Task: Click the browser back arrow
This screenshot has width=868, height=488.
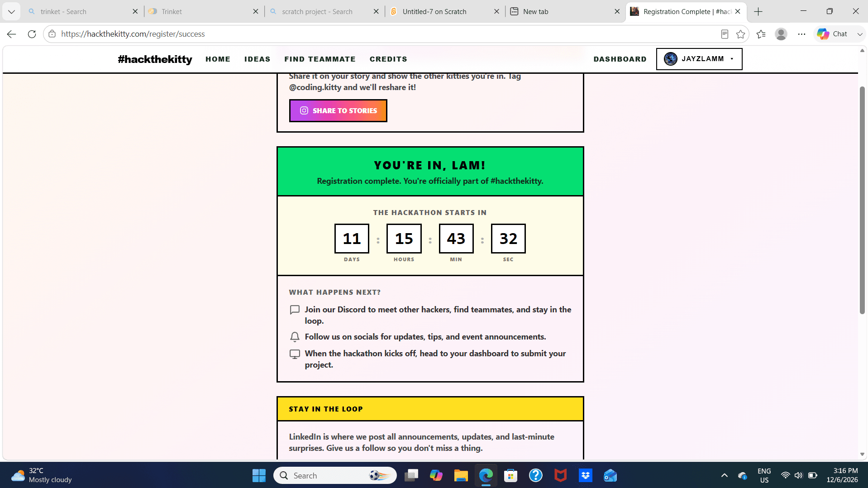Action: click(12, 34)
